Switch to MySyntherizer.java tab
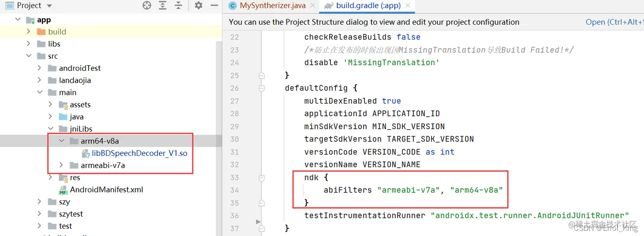The height and width of the screenshot is (236, 644). pyautogui.click(x=273, y=6)
